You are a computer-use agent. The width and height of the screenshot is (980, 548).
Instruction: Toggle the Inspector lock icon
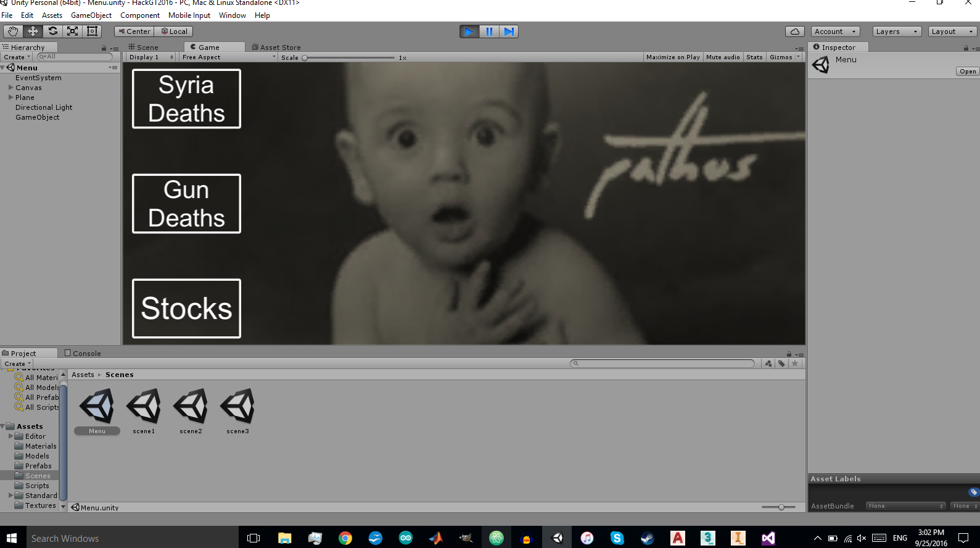966,48
